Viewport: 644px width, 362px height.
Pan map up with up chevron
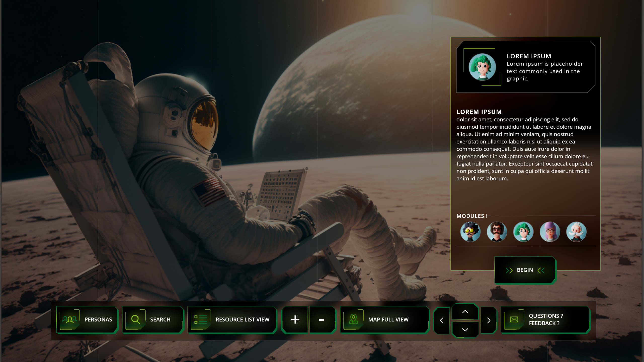465,312
